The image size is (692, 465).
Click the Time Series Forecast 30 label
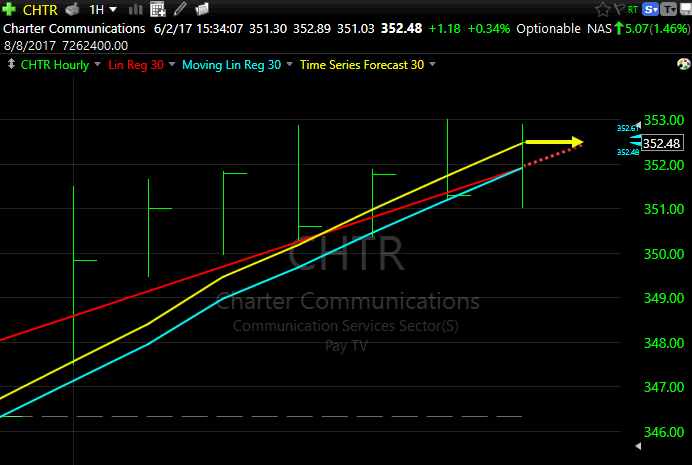(362, 65)
